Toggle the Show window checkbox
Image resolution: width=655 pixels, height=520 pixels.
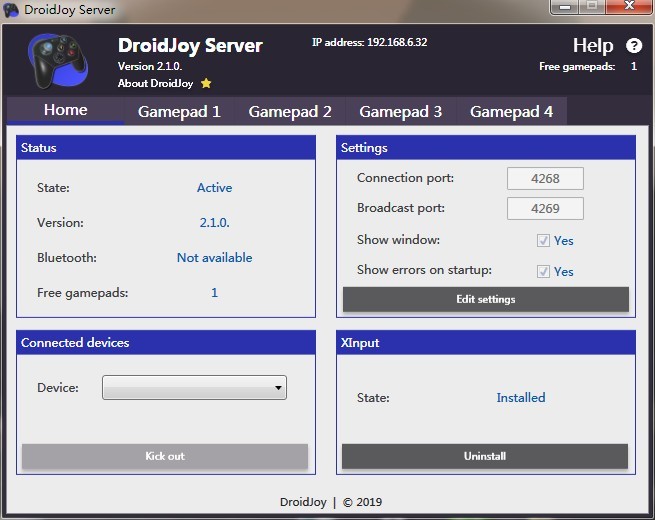543,241
